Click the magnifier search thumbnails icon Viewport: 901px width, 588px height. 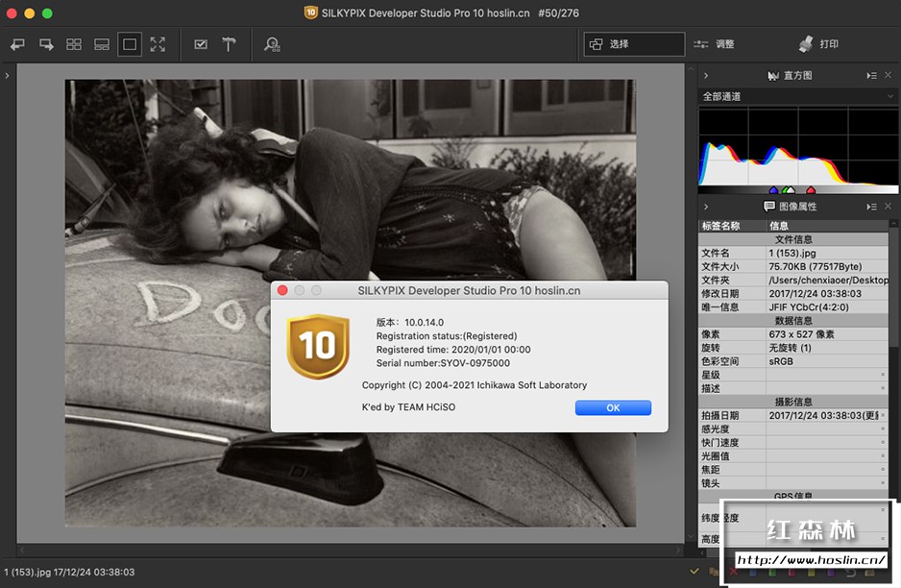[272, 44]
